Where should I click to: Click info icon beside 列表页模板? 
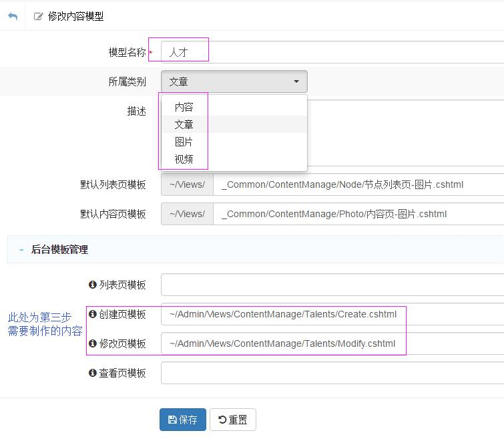[x=93, y=285]
